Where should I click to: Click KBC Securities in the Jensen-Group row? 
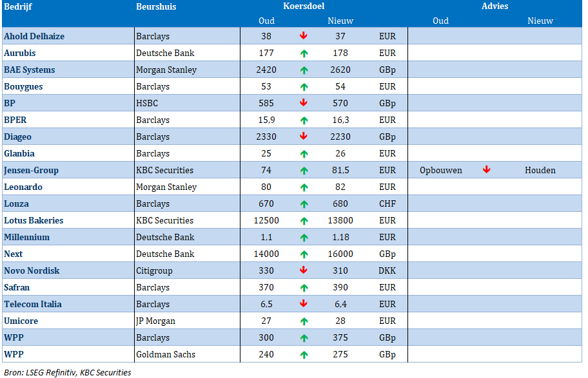pos(164,171)
